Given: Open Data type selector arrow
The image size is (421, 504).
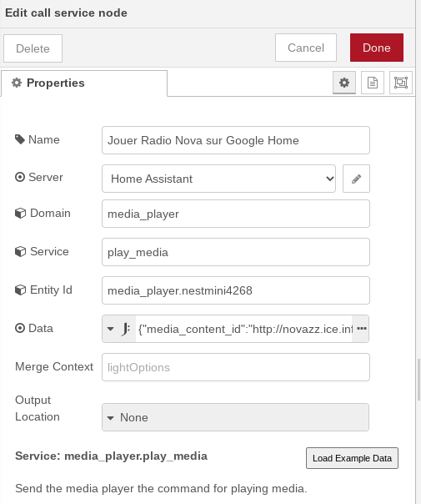Looking at the screenshot, I should 111,329.
